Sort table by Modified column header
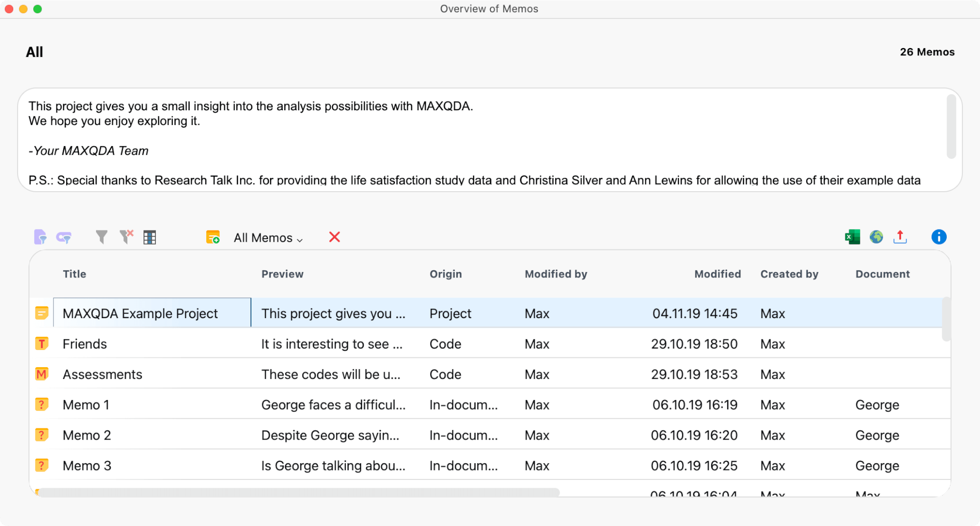The image size is (980, 526). click(717, 274)
